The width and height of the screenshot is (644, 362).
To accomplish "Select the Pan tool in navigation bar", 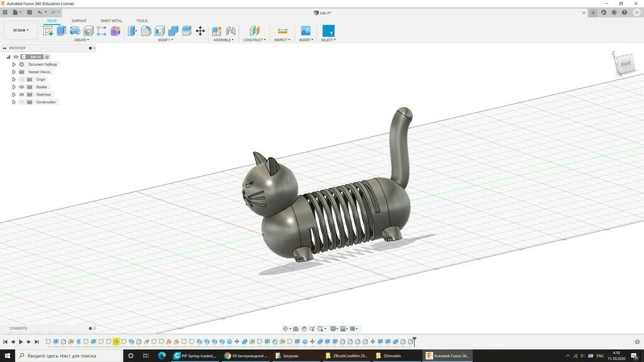I will 304,329.
